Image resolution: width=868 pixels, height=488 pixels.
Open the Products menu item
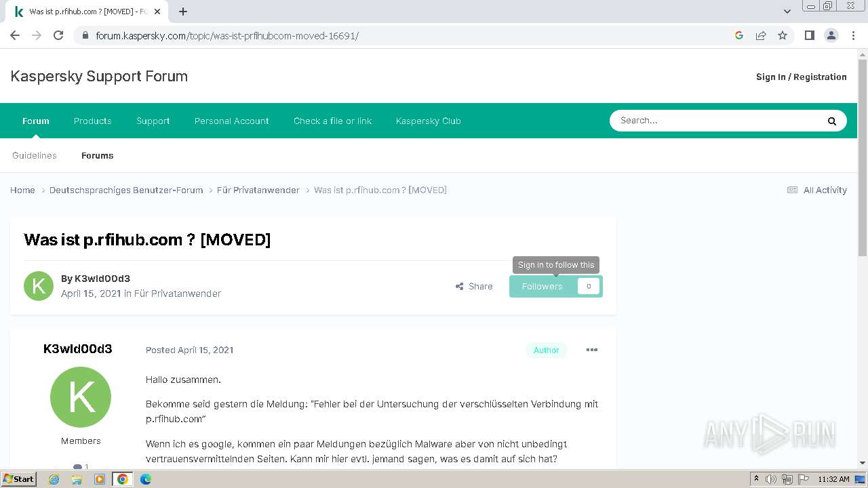pos(93,121)
